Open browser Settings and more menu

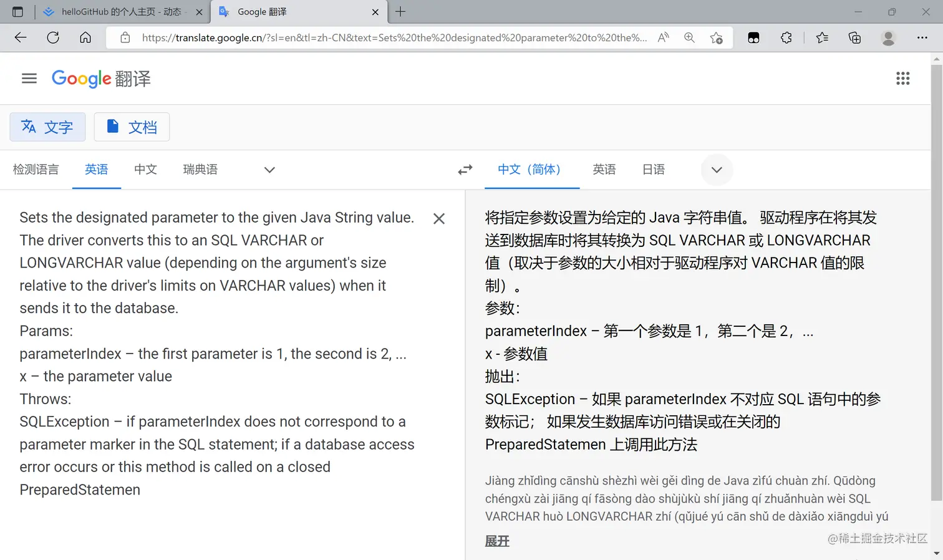pyautogui.click(x=922, y=37)
